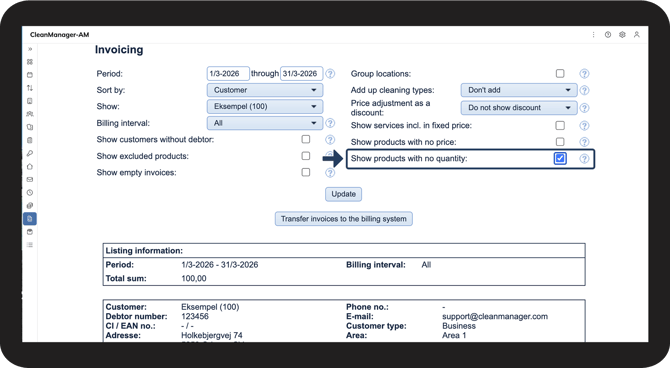Screen dimensions: 670x368
Task: Click help icon for Billing interval
Action: (x=330, y=123)
